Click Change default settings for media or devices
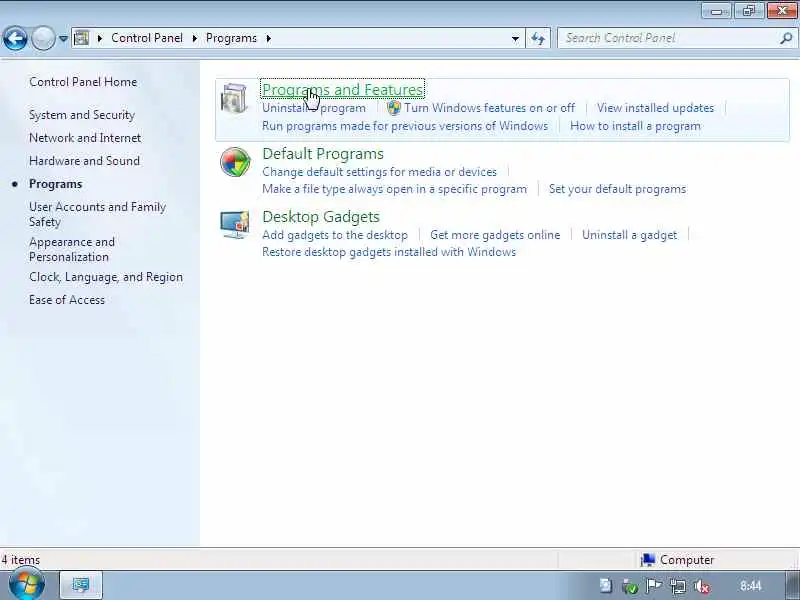The height and width of the screenshot is (600, 800). 379,172
